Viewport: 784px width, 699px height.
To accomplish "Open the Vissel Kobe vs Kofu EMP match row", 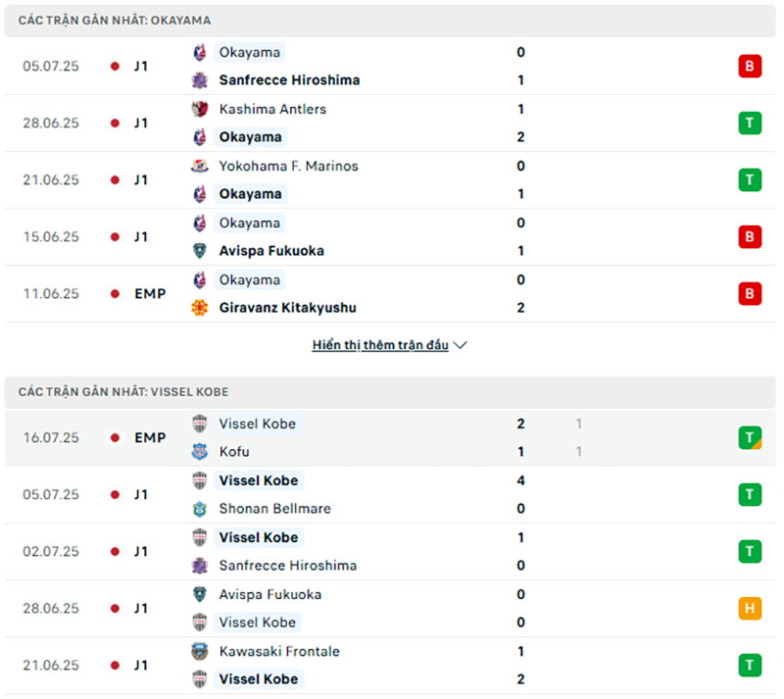I will [x=390, y=438].
